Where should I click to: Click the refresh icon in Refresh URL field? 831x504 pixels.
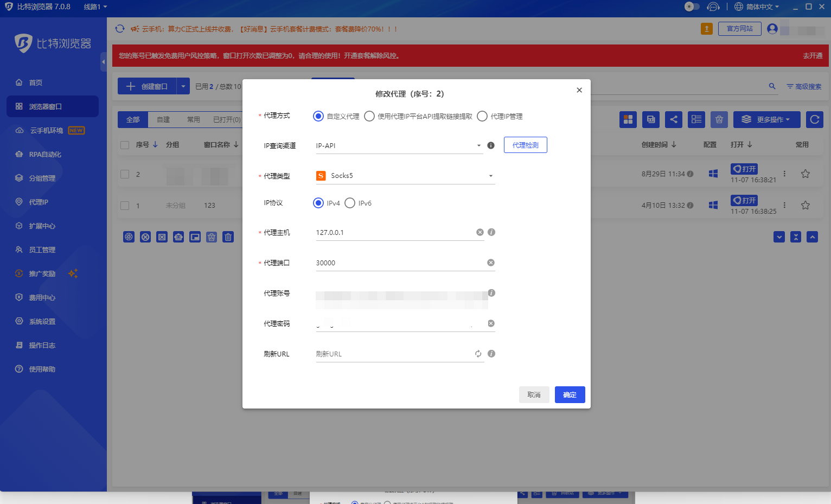(478, 354)
